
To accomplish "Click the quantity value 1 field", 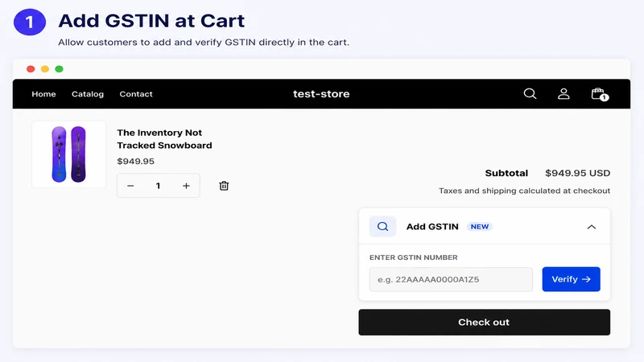I will [158, 186].
